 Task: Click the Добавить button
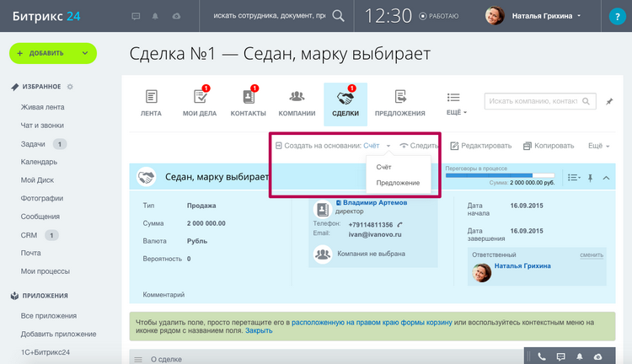[53, 53]
